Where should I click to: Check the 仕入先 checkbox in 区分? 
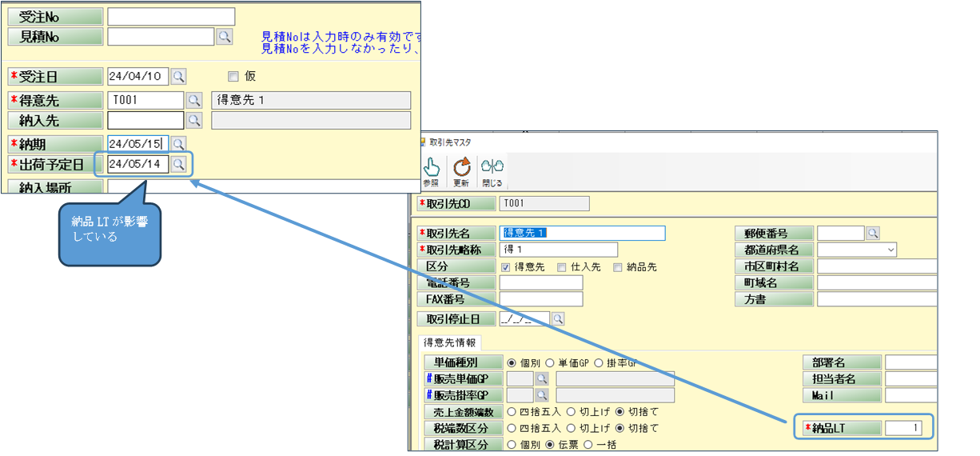pyautogui.click(x=562, y=267)
